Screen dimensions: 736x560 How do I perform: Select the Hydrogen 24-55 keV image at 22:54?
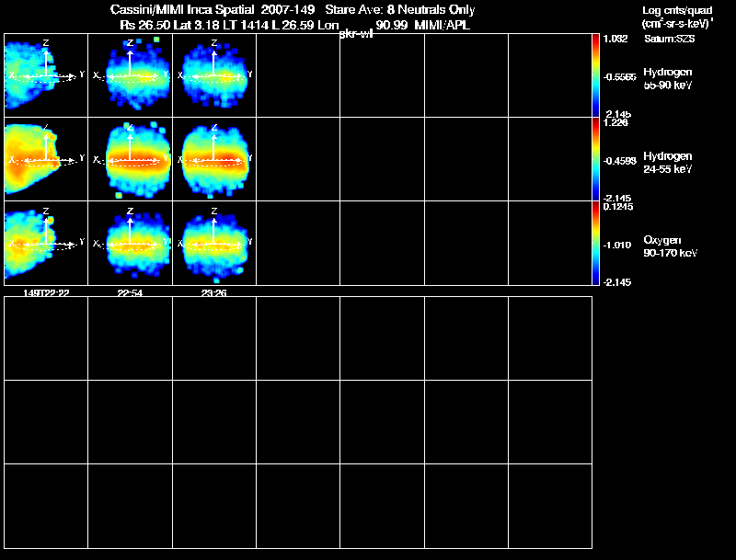coord(130,159)
